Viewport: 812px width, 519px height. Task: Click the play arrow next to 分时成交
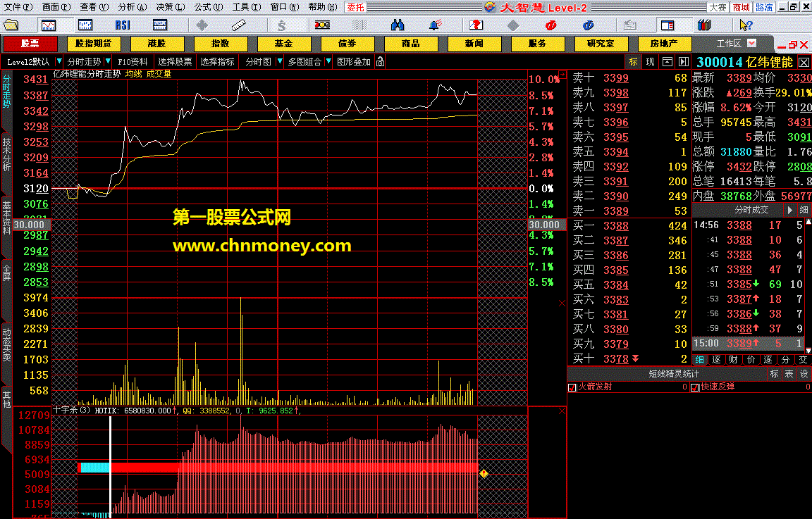789,210
